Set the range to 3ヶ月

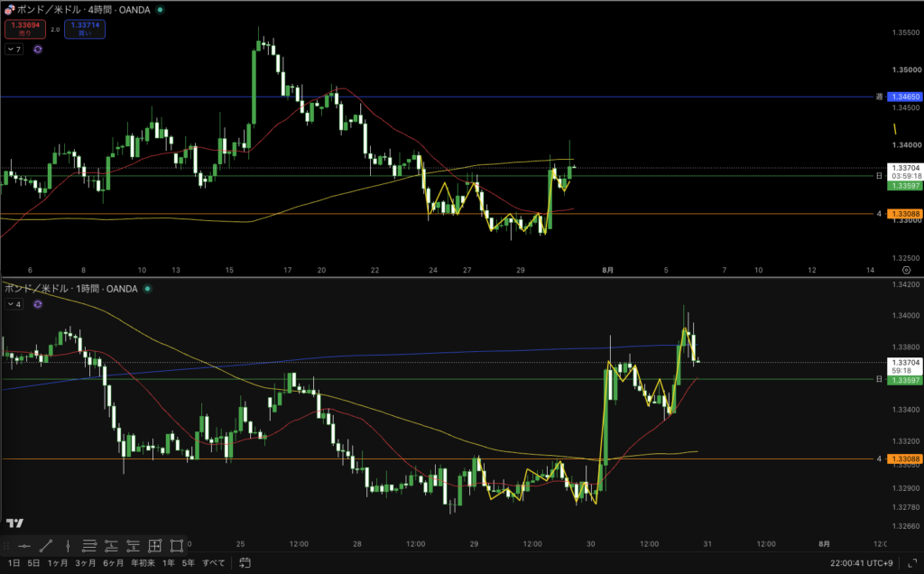tap(85, 563)
